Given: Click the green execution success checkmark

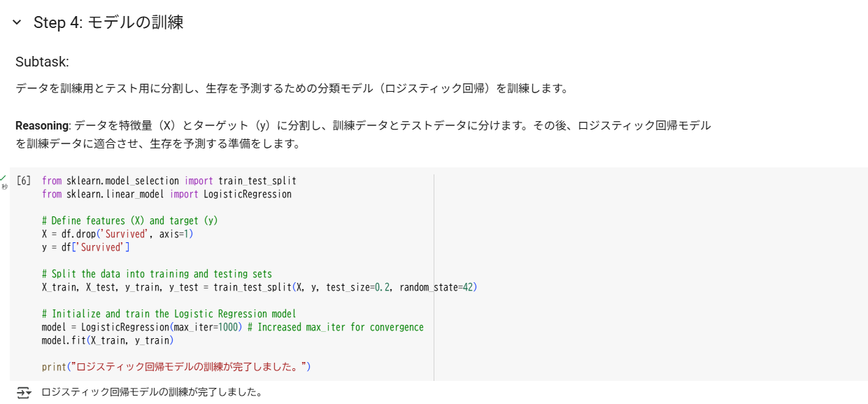Looking at the screenshot, I should point(3,178).
